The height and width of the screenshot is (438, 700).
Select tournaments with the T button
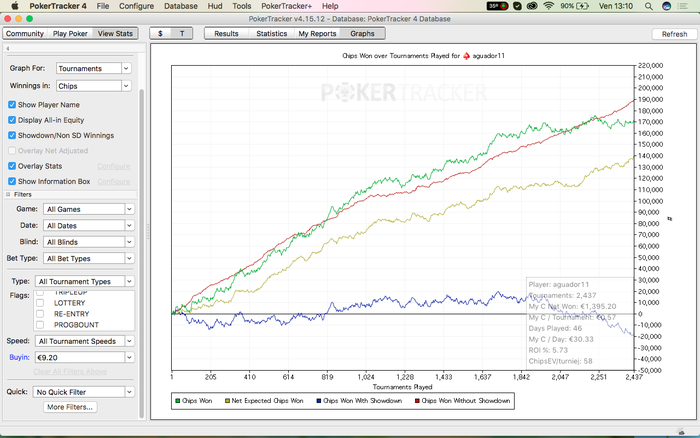(x=182, y=33)
